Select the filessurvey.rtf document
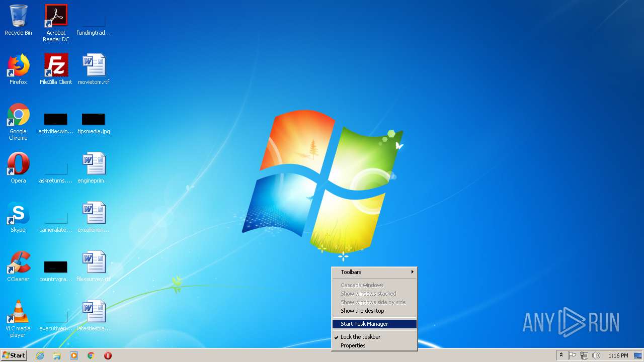 pos(94,266)
